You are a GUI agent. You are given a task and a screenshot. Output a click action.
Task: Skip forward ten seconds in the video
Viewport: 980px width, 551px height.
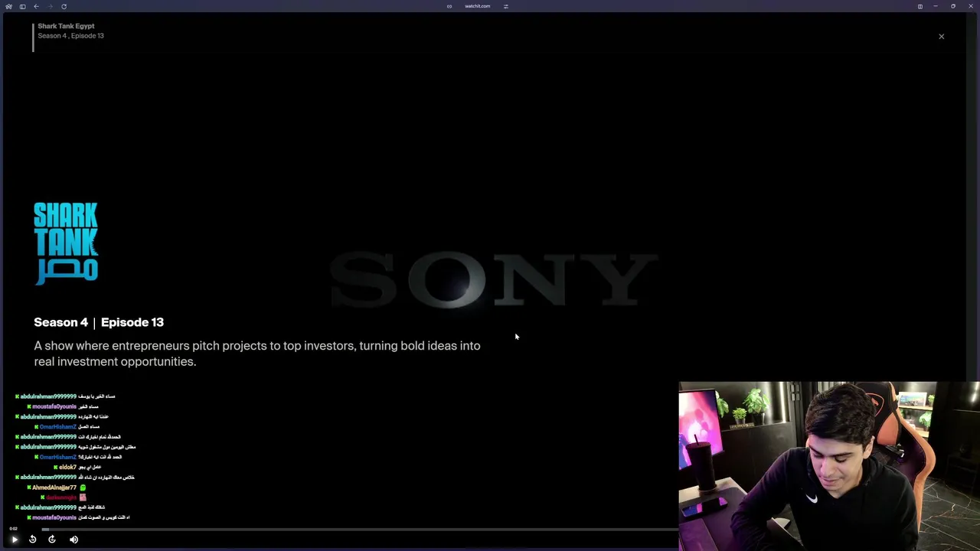pos(52,540)
